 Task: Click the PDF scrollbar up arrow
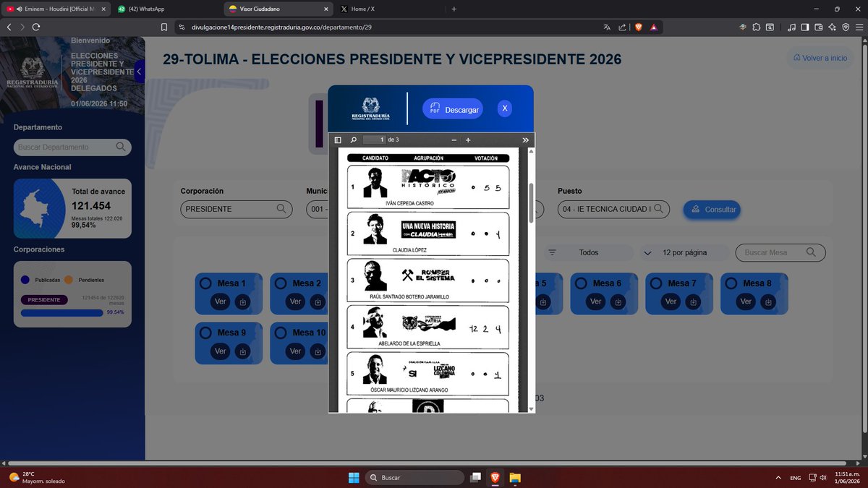pos(532,151)
